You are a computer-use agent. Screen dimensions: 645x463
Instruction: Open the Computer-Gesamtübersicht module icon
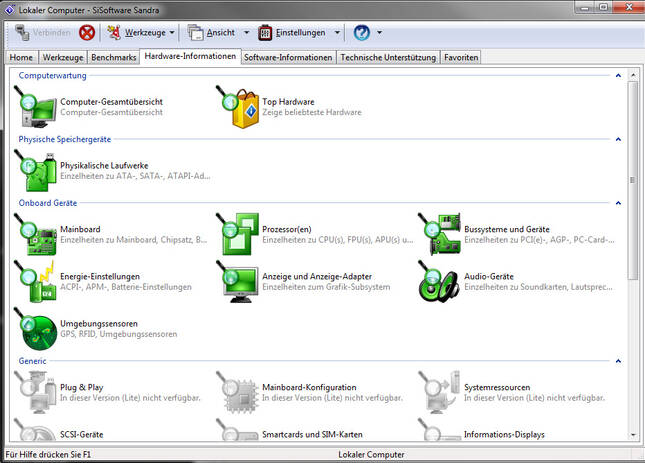click(x=37, y=107)
